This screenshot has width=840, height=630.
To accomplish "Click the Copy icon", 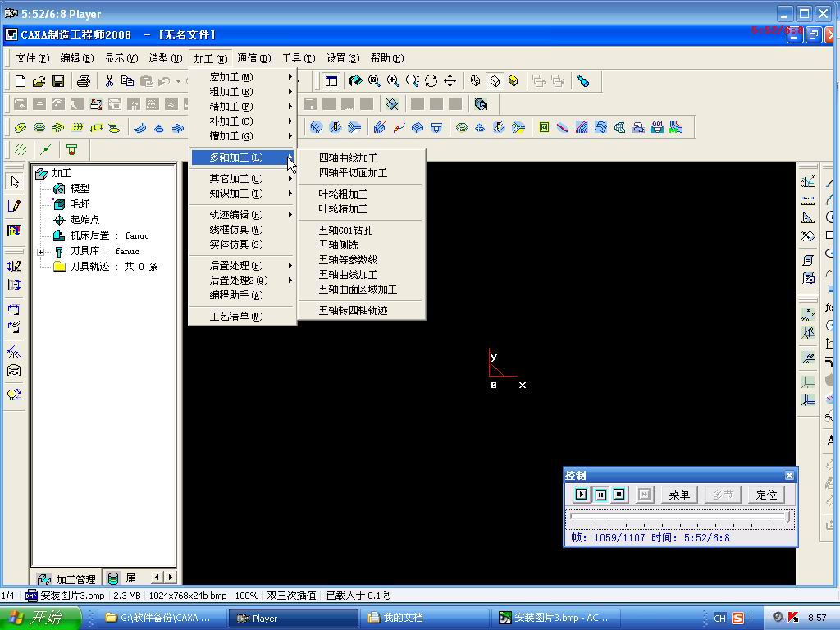I will coord(127,81).
